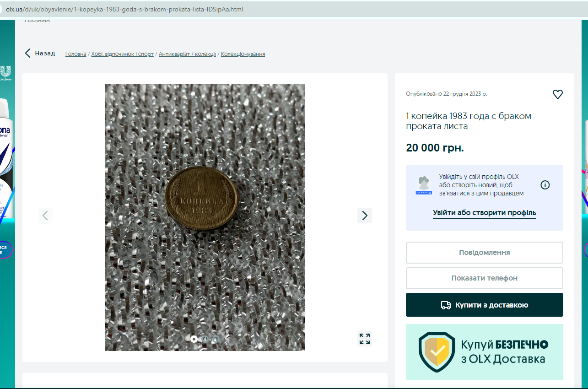
Task: Click the price 20 000 грн.
Action: click(435, 148)
